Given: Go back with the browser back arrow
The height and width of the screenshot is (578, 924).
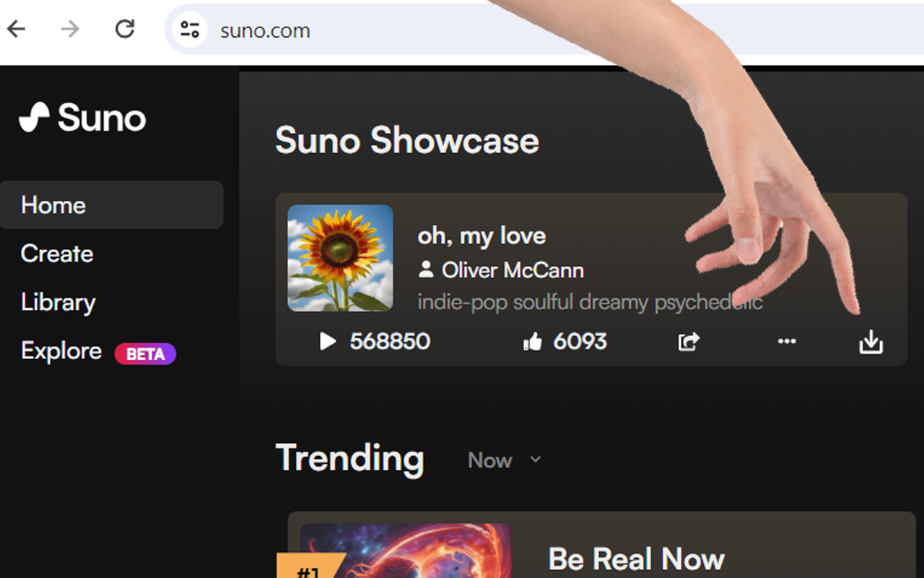Looking at the screenshot, I should pos(17,30).
